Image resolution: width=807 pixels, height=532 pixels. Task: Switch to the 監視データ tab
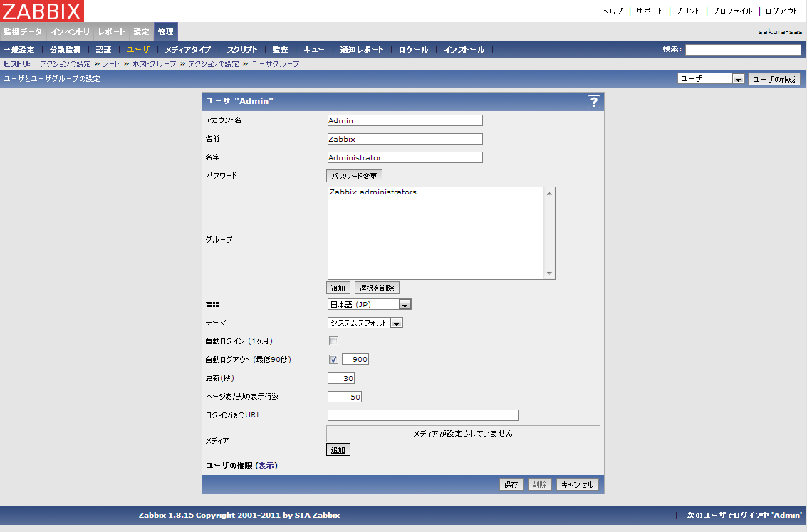click(23, 32)
